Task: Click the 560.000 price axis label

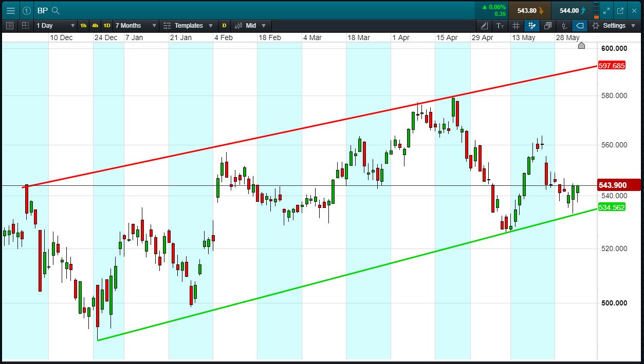Action: [x=614, y=145]
